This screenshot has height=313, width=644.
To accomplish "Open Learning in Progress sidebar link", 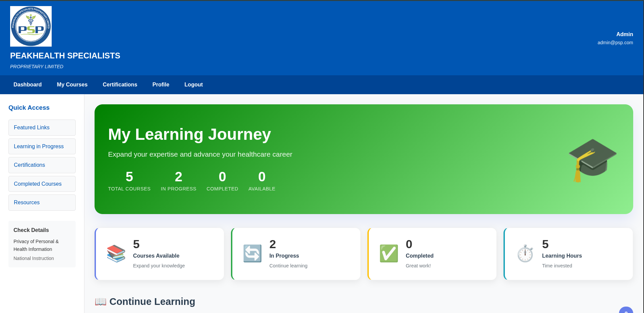I will coord(42,147).
